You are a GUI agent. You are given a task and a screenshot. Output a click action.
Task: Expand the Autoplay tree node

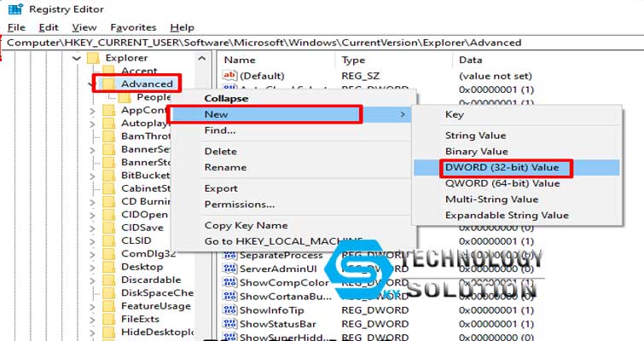pyautogui.click(x=92, y=124)
